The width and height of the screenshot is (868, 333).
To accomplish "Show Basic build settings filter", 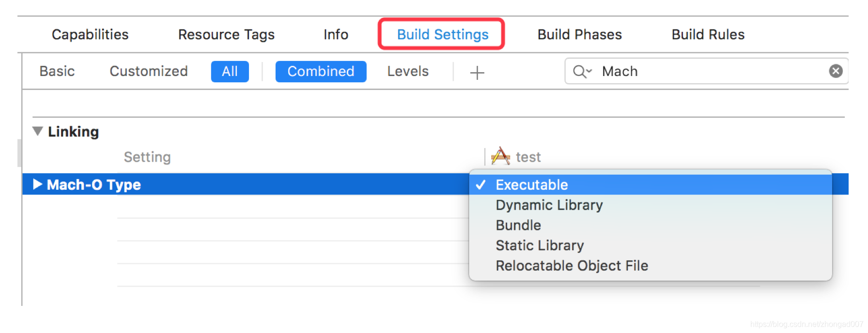I will (57, 71).
